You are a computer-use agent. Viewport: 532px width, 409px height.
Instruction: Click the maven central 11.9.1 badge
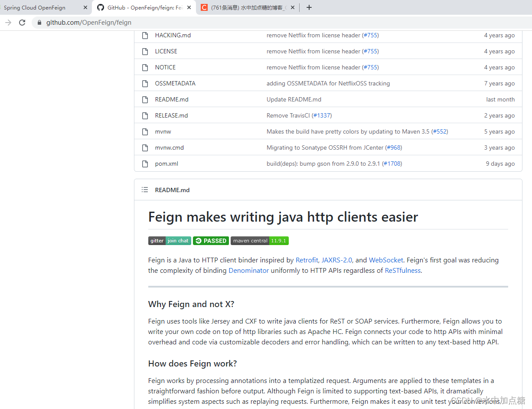point(260,241)
